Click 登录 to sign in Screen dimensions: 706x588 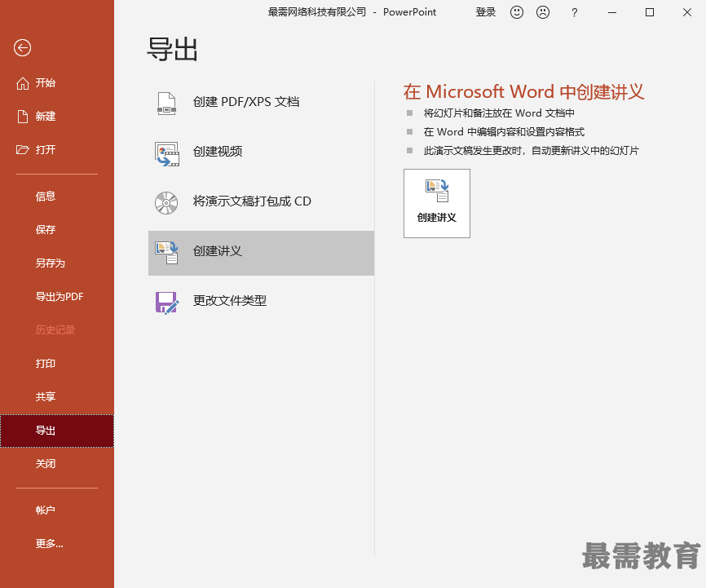pyautogui.click(x=485, y=12)
